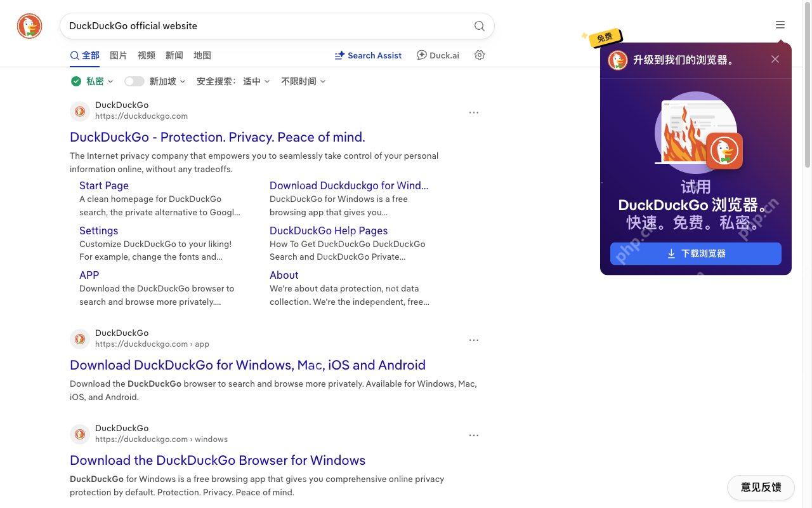
Task: Open search settings via the gear icon
Action: coord(480,55)
